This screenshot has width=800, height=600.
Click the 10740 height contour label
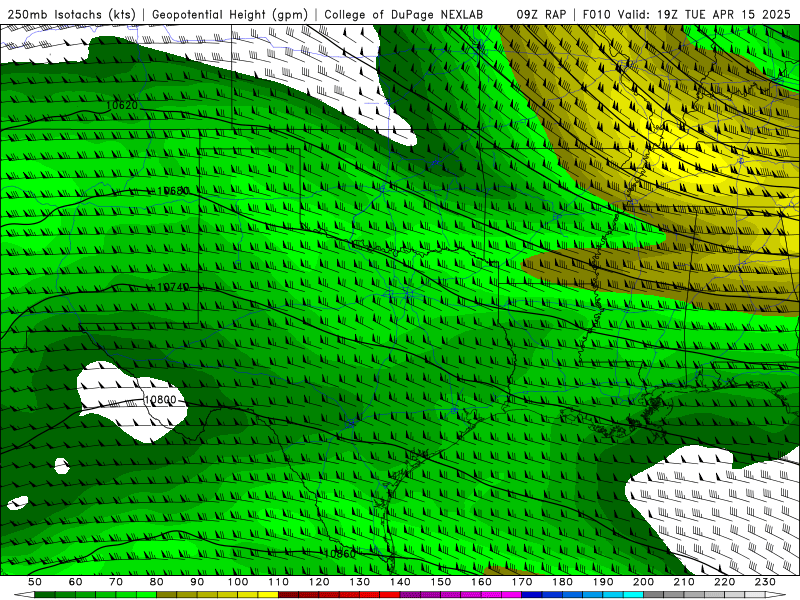(173, 287)
